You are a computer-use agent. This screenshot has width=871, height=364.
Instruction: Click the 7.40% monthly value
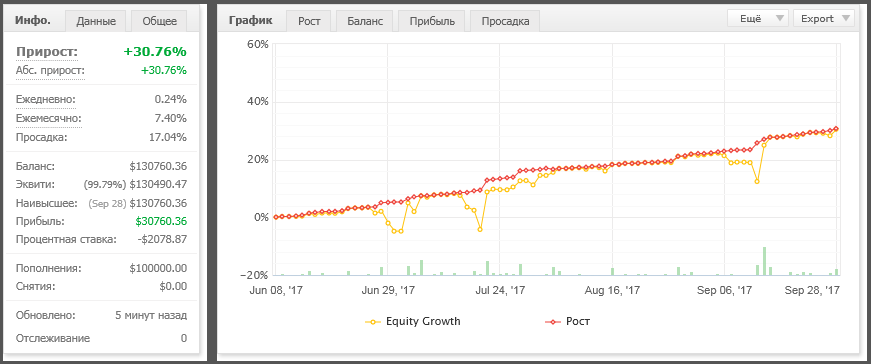pyautogui.click(x=171, y=118)
